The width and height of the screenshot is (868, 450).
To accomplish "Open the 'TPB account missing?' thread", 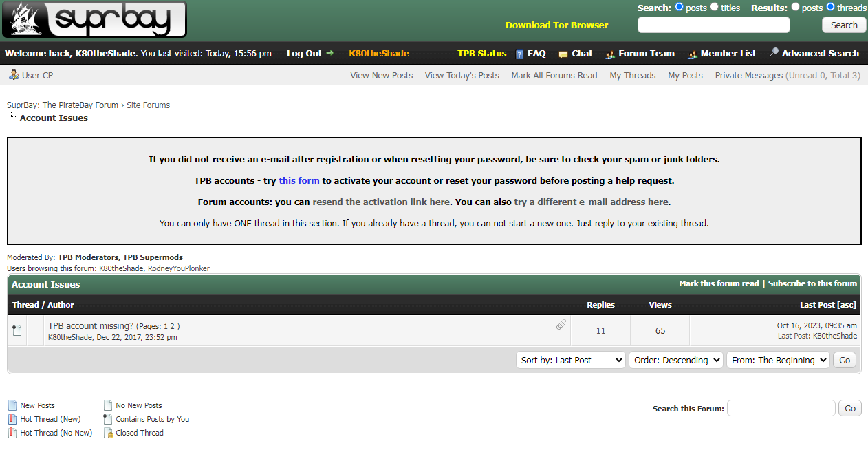I will pyautogui.click(x=90, y=325).
